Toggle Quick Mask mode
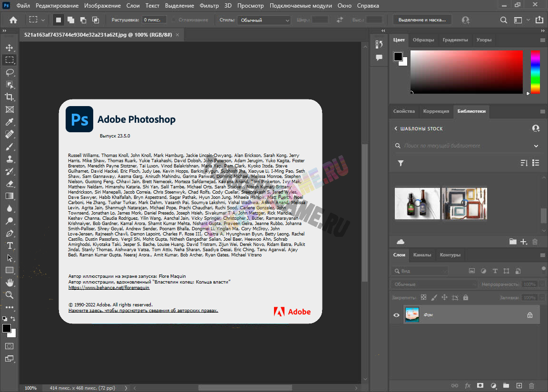The width and height of the screenshot is (548, 392). point(10,346)
